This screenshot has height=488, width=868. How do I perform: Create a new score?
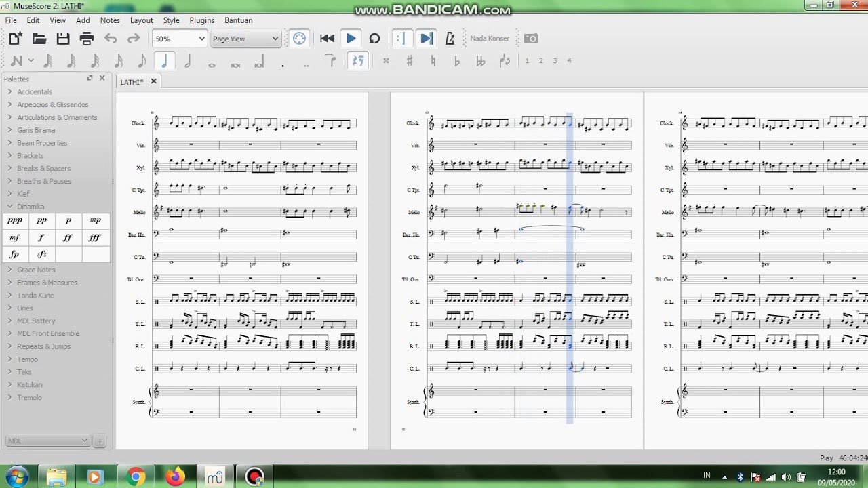15,39
